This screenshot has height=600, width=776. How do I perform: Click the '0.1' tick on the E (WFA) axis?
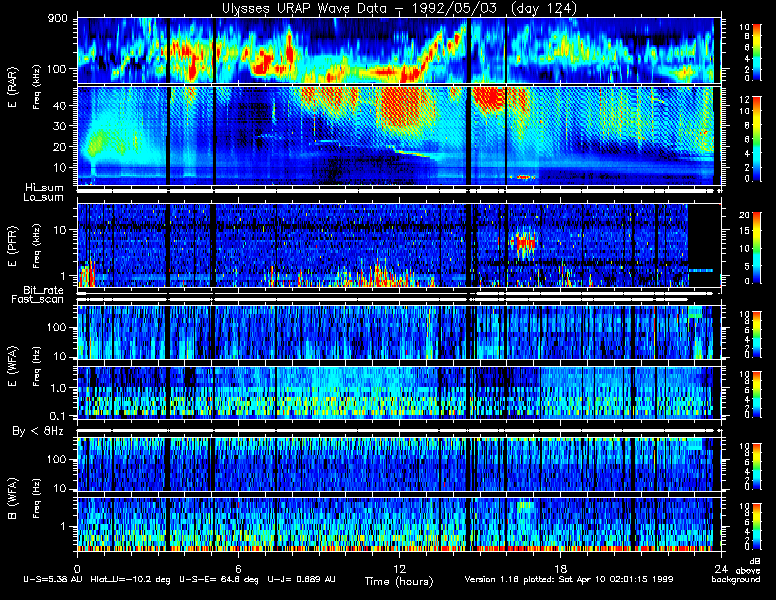57,416
